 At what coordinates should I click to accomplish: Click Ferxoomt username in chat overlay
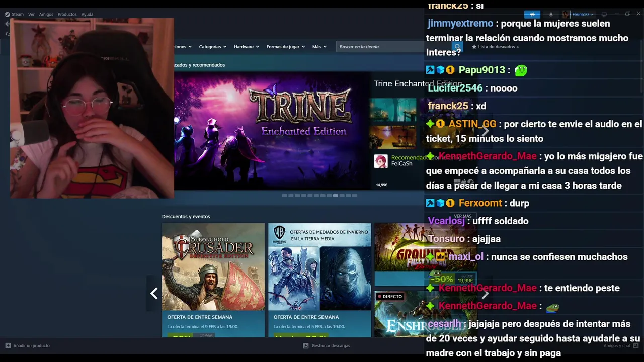tap(480, 203)
